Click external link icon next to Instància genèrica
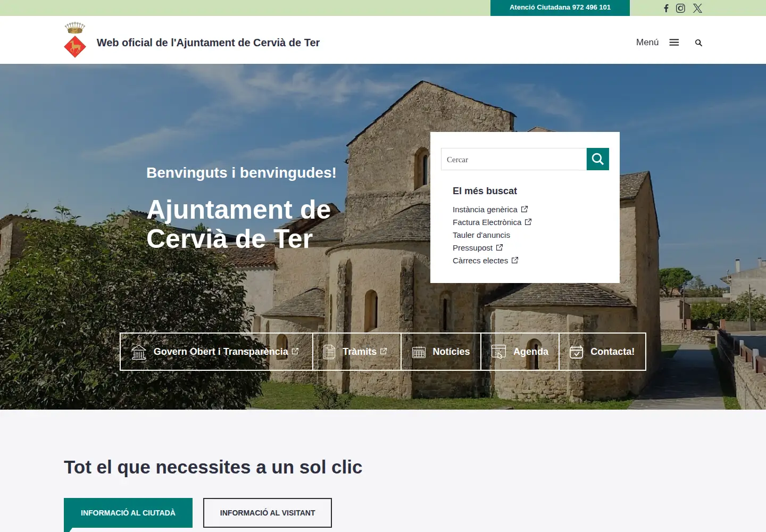Screen dimensions: 766x532 point(524,209)
